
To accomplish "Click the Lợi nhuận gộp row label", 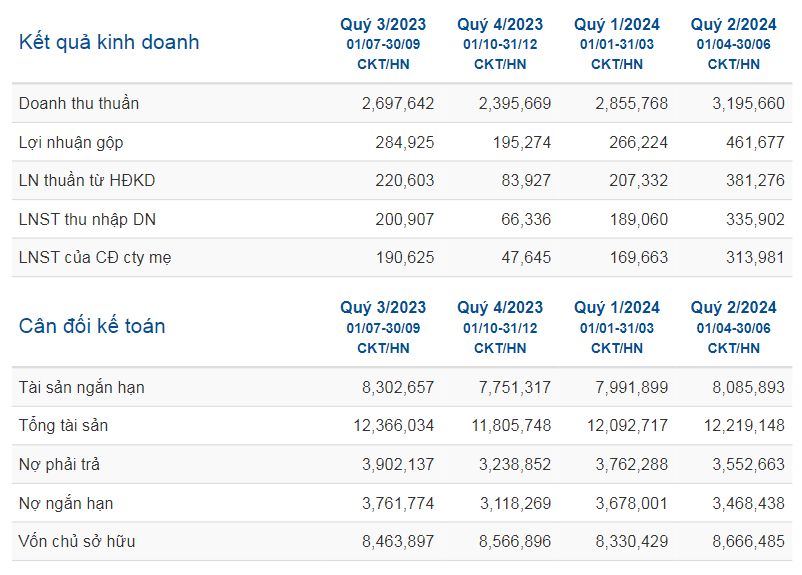I will click(x=71, y=143).
